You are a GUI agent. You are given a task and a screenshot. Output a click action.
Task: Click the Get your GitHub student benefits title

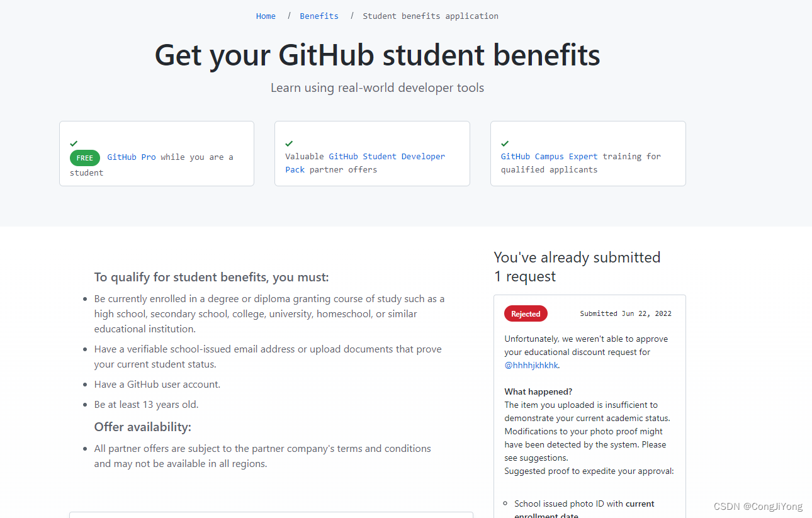point(376,55)
